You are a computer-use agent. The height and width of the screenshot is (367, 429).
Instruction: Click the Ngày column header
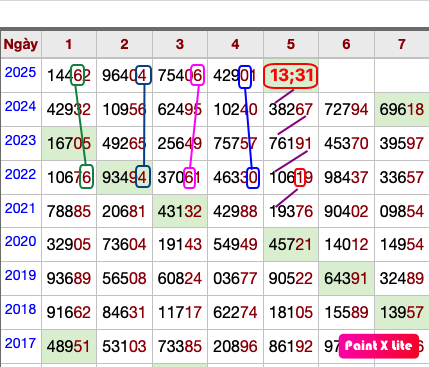coord(21,44)
